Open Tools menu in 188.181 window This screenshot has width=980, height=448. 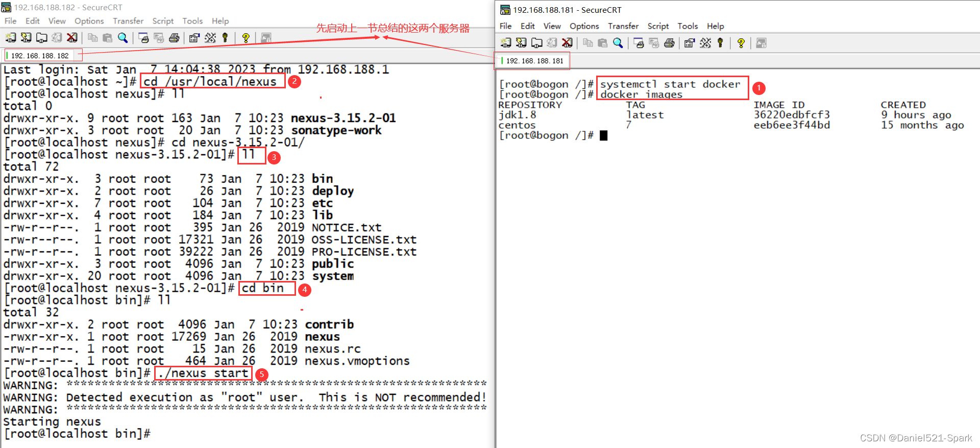click(x=688, y=26)
